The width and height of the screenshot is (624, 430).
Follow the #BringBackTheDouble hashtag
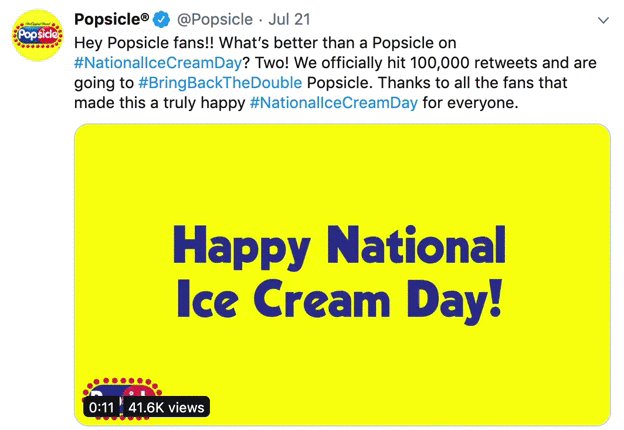point(220,83)
